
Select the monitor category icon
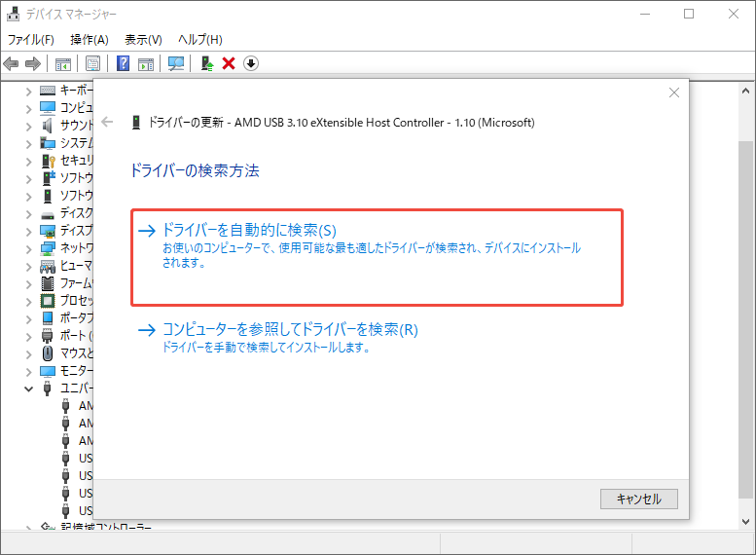tap(48, 371)
